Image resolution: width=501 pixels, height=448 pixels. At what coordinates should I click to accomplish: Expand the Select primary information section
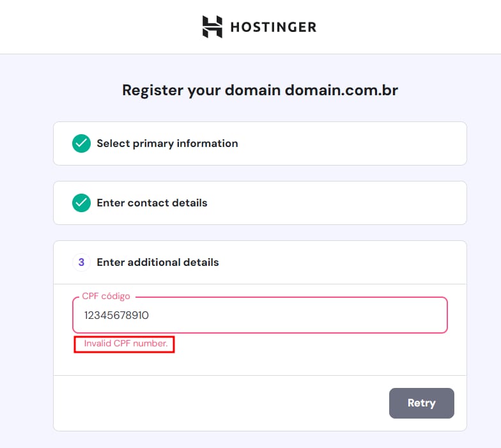click(167, 144)
